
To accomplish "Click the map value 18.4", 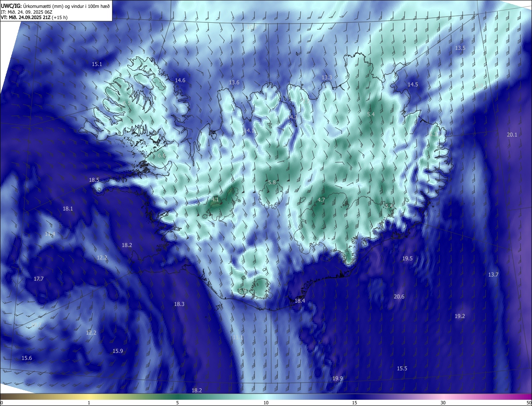I will [300, 301].
